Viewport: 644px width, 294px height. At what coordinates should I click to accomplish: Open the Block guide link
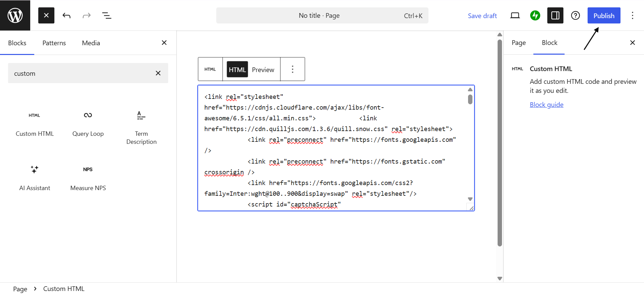[x=546, y=105]
